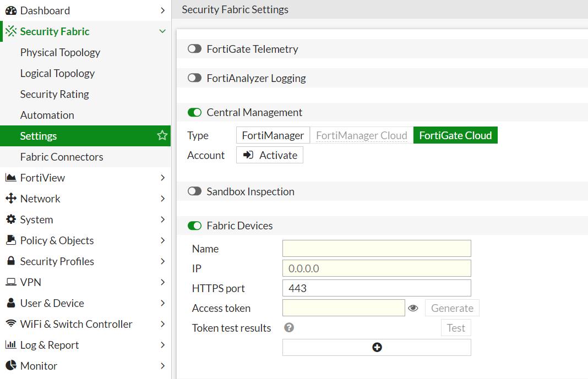The height and width of the screenshot is (379, 588).
Task: Expand the Monitor menu chevron
Action: [x=162, y=365]
